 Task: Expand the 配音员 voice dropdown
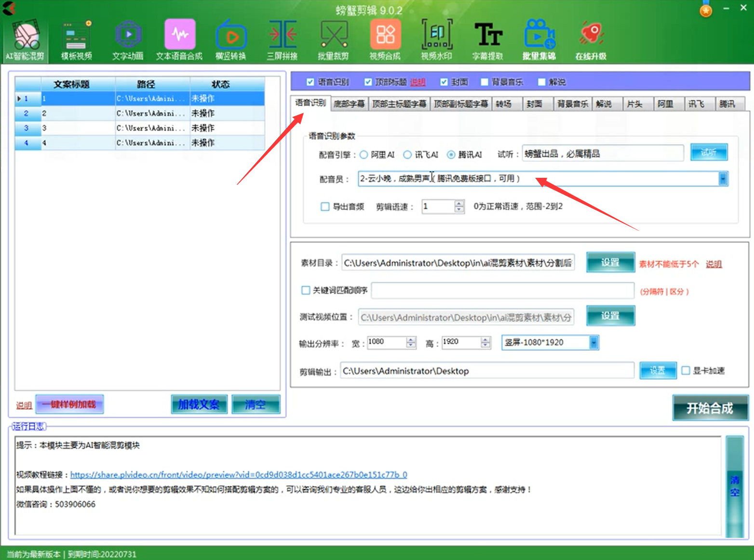tap(723, 179)
